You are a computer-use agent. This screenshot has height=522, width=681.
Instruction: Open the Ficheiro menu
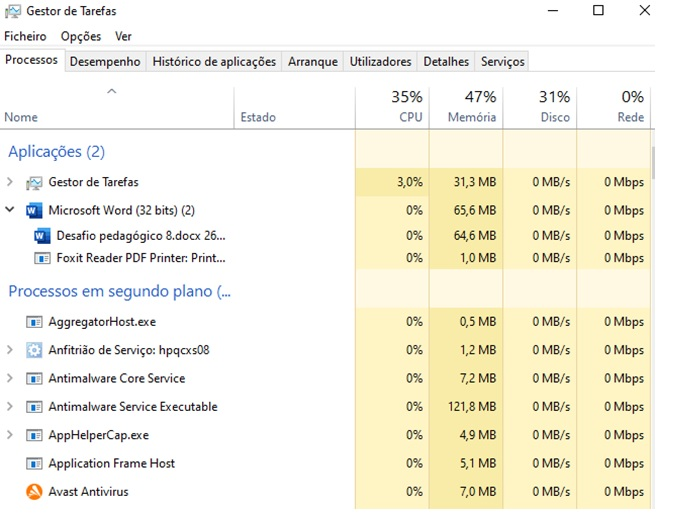point(25,36)
